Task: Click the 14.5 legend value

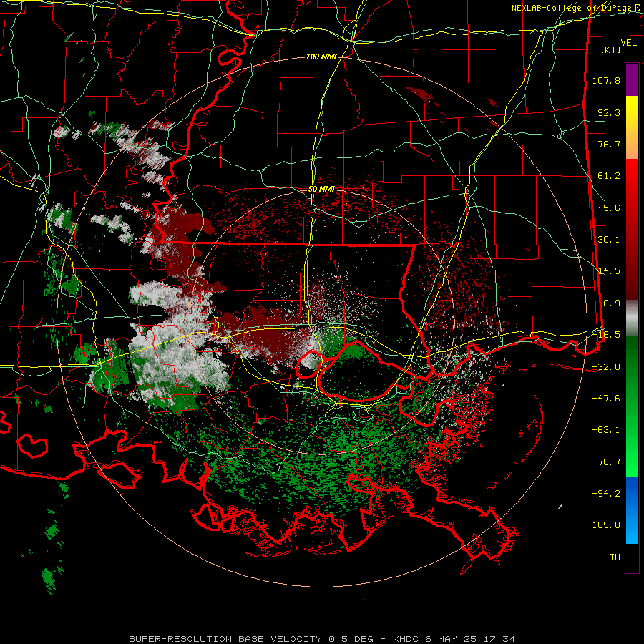Action: [x=609, y=271]
